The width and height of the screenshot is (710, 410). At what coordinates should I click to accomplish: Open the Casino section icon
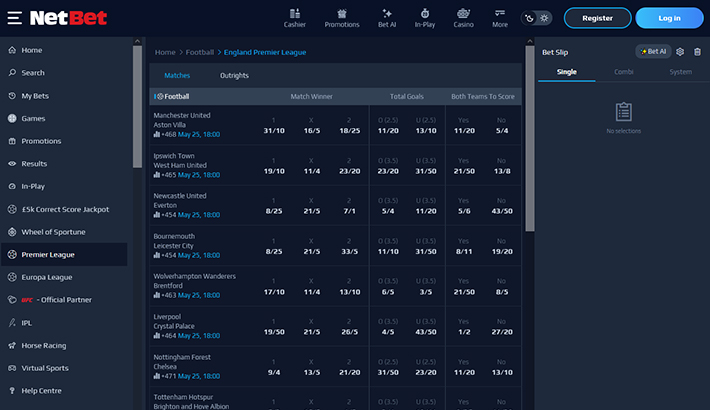pos(463,18)
